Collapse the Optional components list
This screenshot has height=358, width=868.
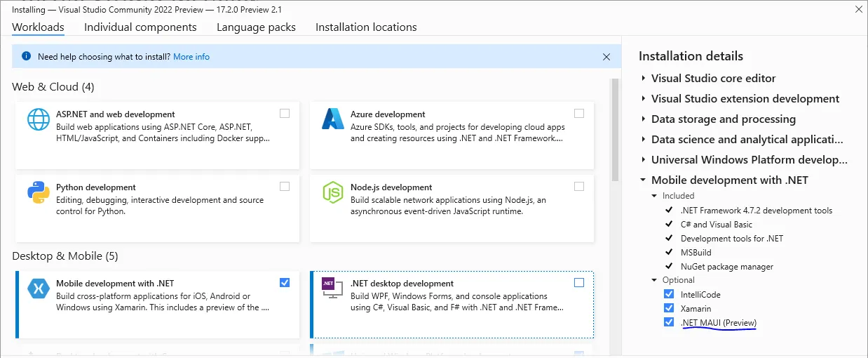point(655,280)
